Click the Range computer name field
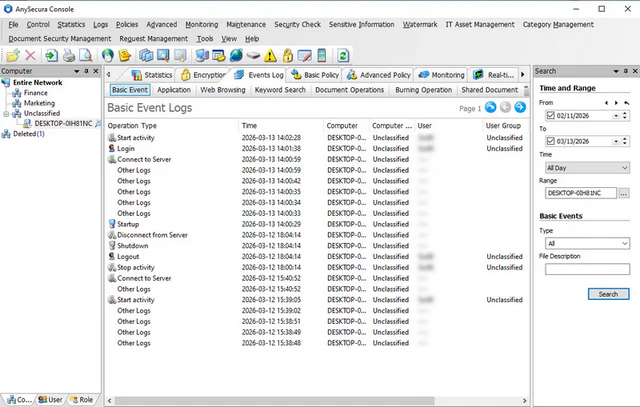Screen dimensions: 640x407 (580, 193)
